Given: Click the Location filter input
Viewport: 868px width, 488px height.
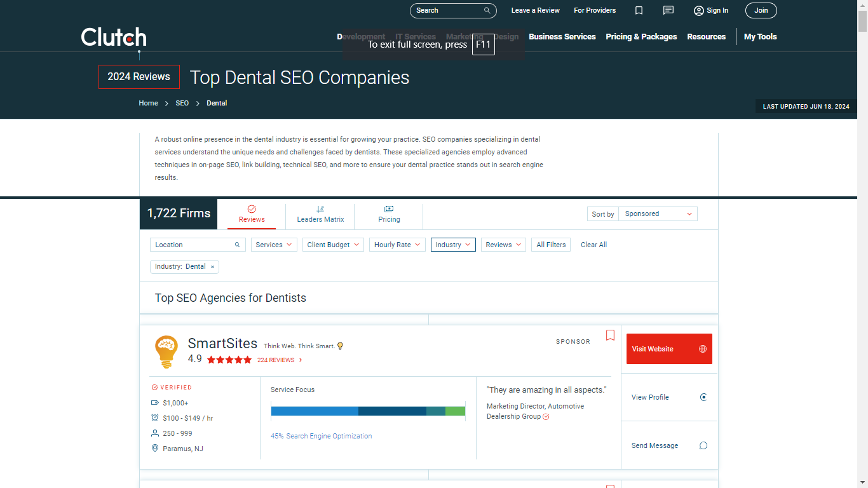Looking at the screenshot, I should [x=198, y=245].
